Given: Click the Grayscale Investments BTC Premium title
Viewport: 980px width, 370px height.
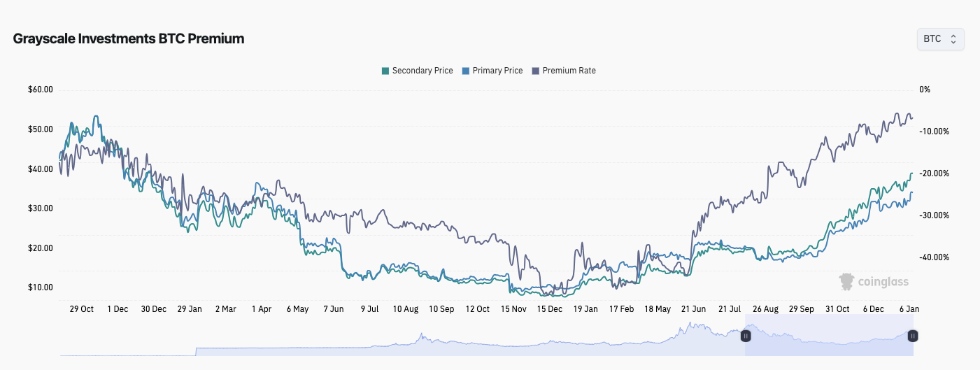Looking at the screenshot, I should (x=129, y=39).
